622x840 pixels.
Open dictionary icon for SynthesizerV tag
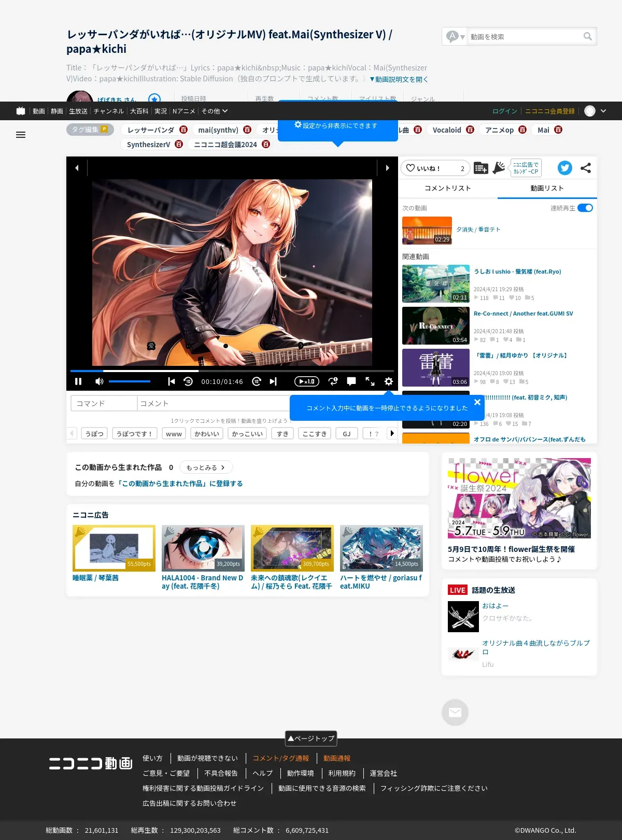[179, 144]
